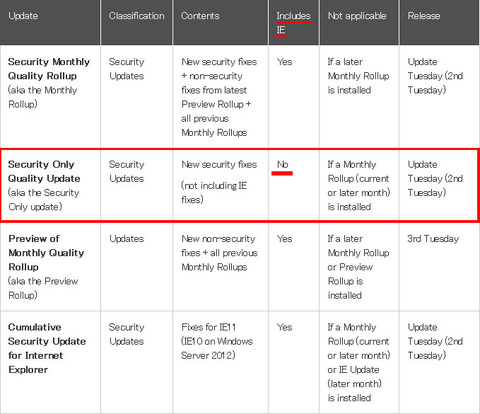
Task: Select the Not applicable column header
Action: pyautogui.click(x=357, y=16)
